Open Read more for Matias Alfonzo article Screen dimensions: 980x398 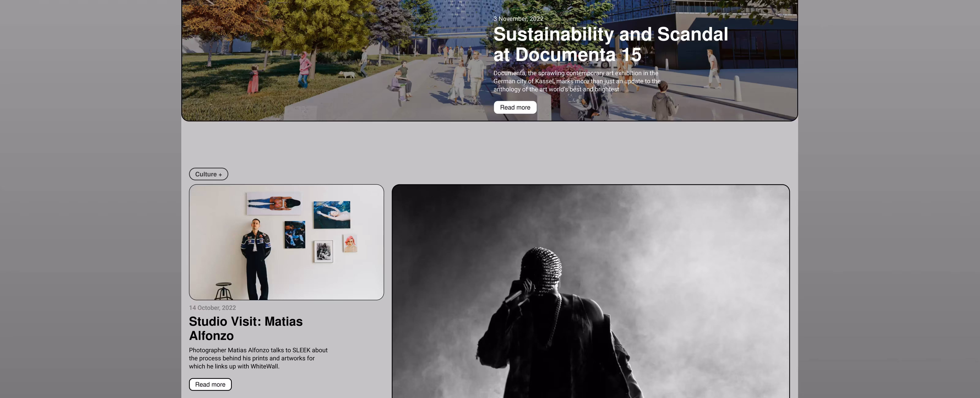tap(210, 384)
